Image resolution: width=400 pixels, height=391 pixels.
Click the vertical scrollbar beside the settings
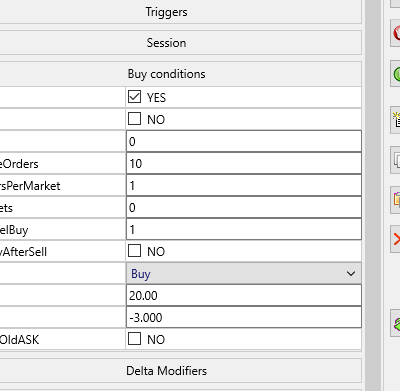(373, 195)
